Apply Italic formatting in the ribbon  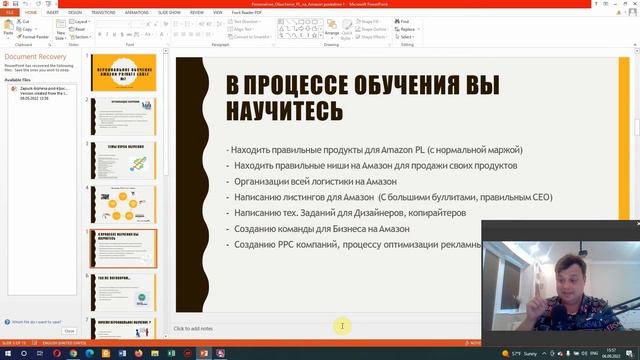pos(107,35)
